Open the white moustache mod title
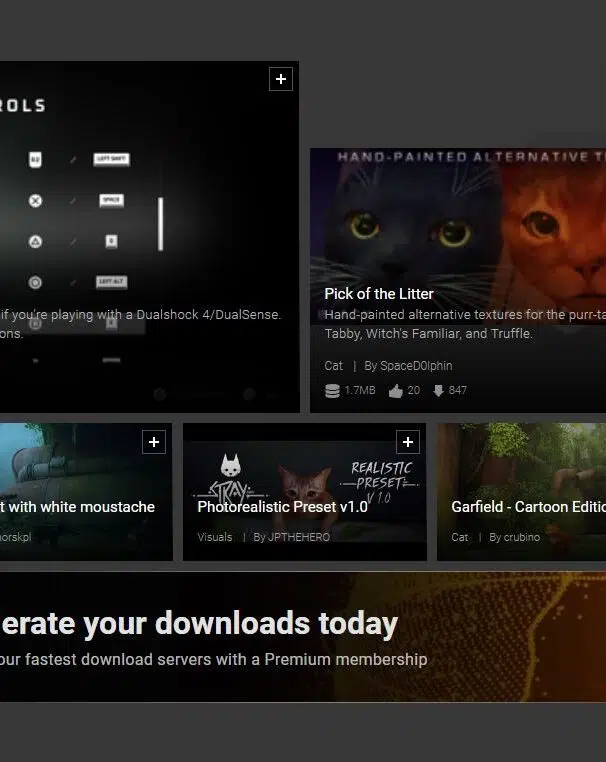This screenshot has height=762, width=606. pos(77,507)
